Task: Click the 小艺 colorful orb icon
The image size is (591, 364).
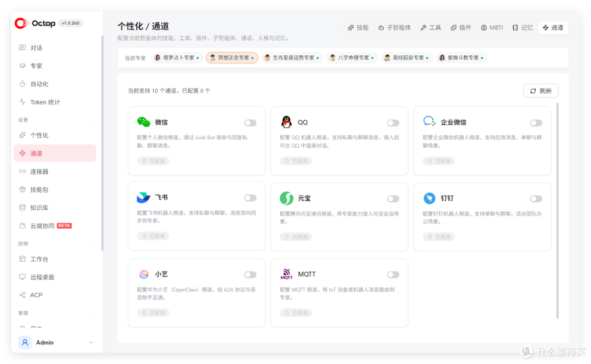Action: 143,274
